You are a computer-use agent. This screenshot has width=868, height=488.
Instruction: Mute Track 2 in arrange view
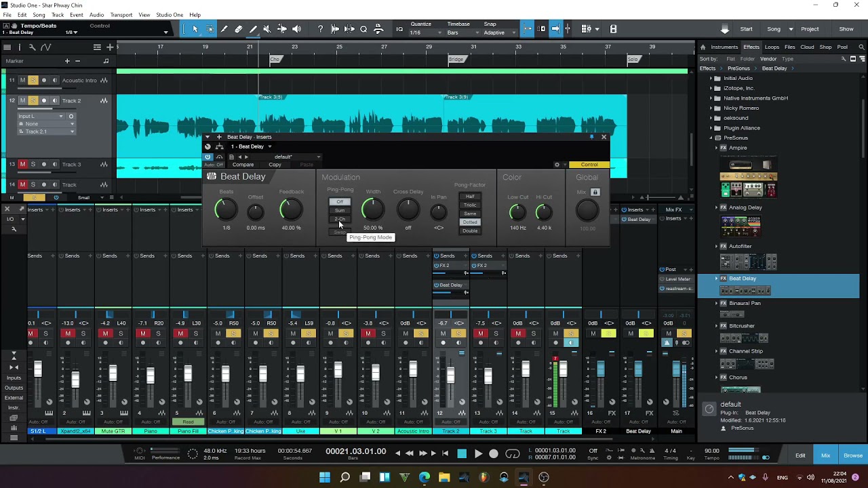pyautogui.click(x=22, y=100)
